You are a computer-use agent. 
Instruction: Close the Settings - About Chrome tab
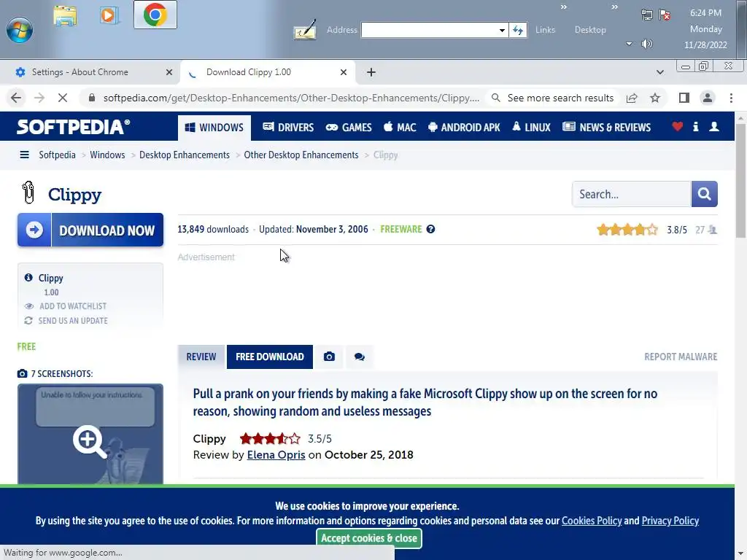click(x=169, y=72)
